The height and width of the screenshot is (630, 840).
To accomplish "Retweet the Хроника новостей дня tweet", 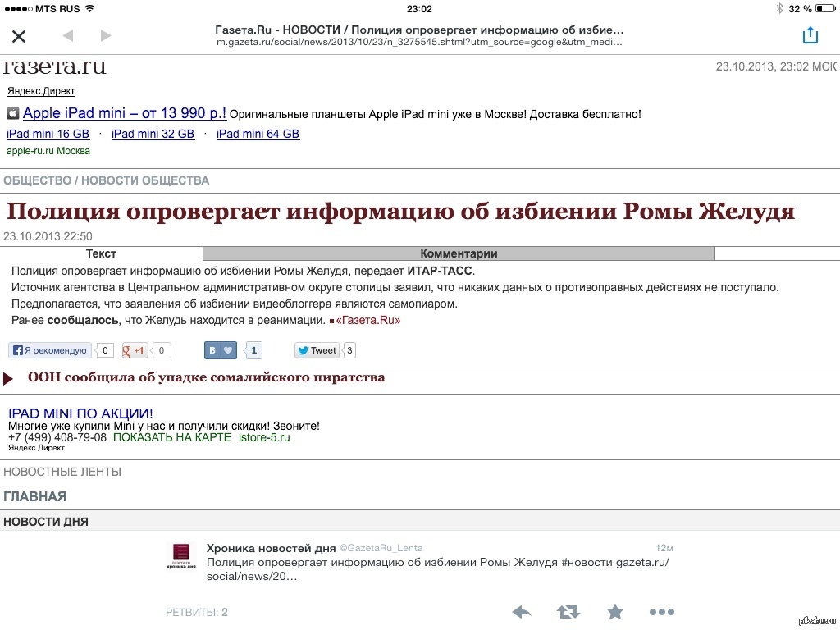I will point(568,612).
